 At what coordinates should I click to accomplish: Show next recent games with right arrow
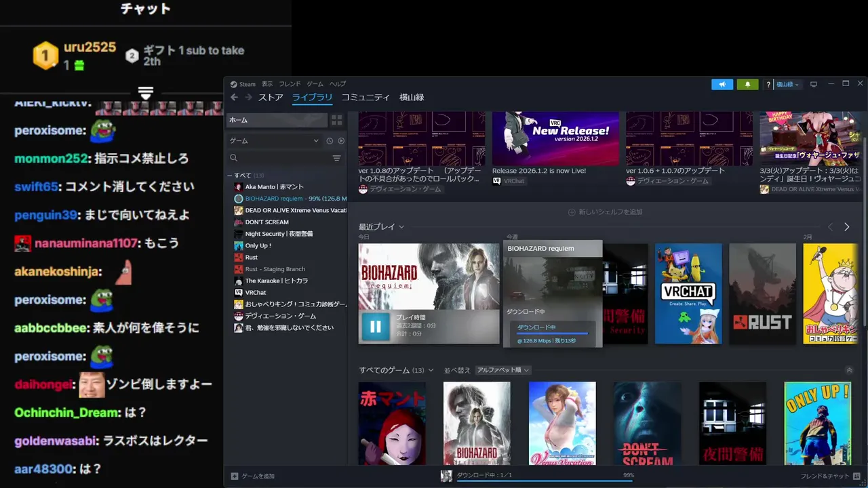pos(846,227)
